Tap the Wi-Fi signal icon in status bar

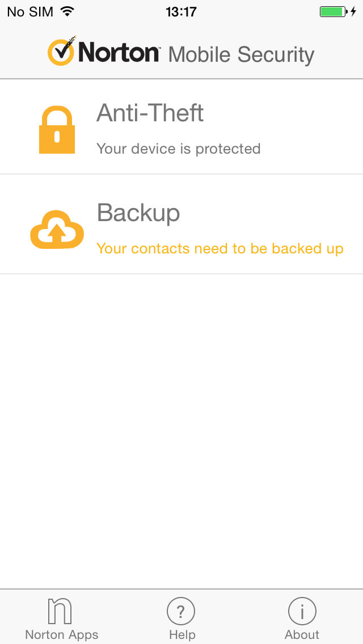(x=67, y=12)
